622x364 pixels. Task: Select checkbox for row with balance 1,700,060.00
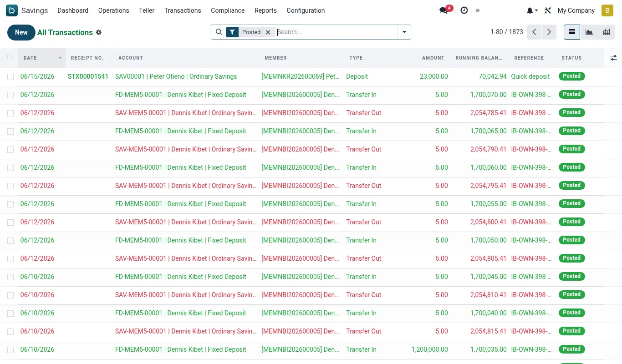click(10, 168)
